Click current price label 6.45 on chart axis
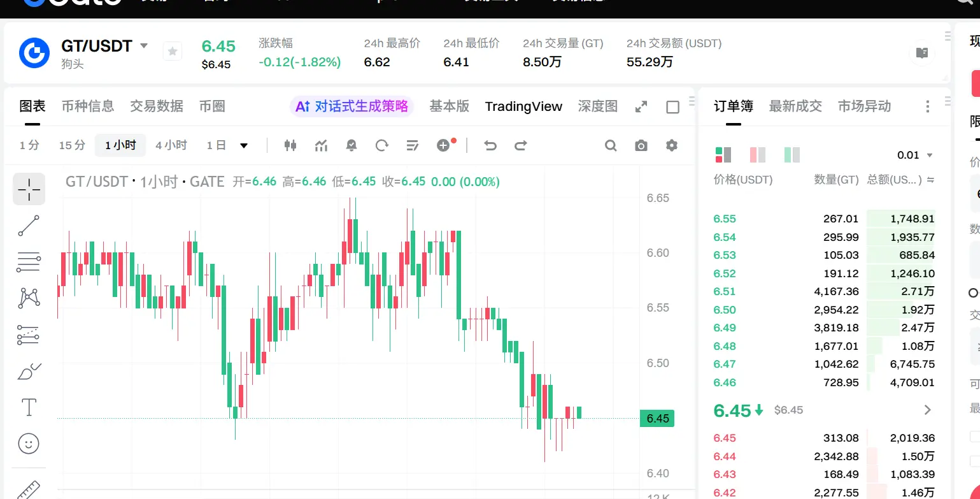The height and width of the screenshot is (499, 980). 657,419
